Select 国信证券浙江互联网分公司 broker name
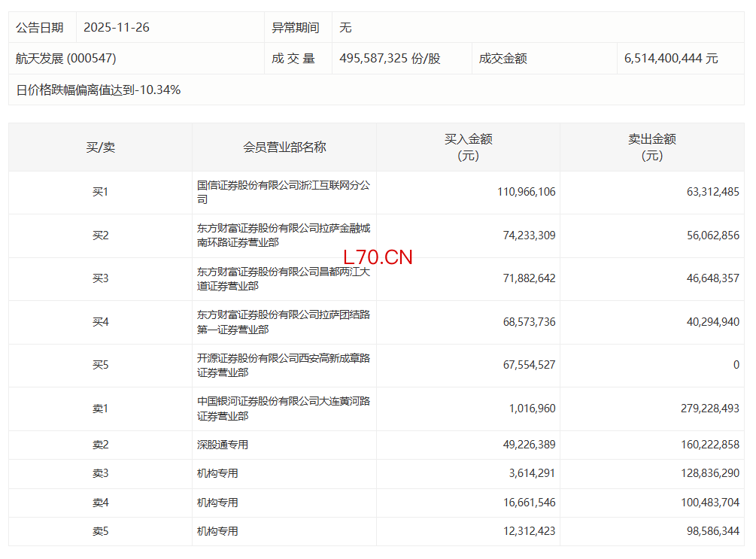This screenshot has width=756, height=559. click(x=284, y=193)
